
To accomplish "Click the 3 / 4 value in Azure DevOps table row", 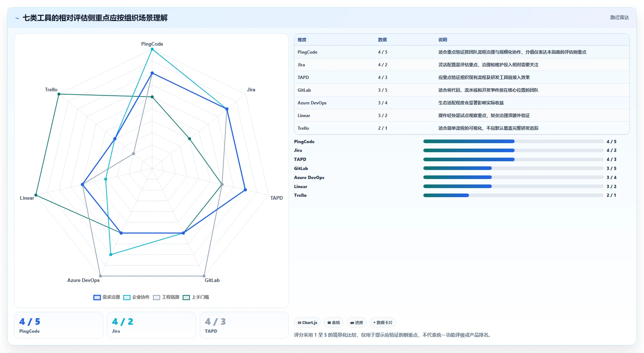I will pyautogui.click(x=383, y=103).
